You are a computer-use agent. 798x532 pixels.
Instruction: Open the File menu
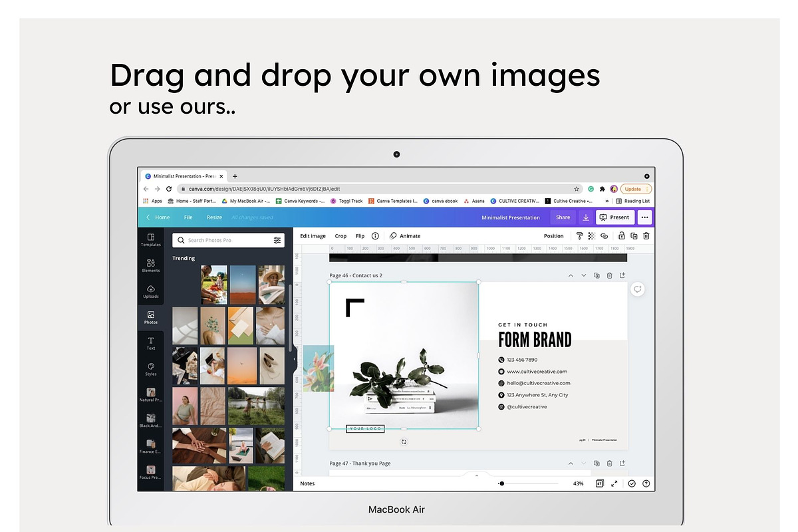188,217
